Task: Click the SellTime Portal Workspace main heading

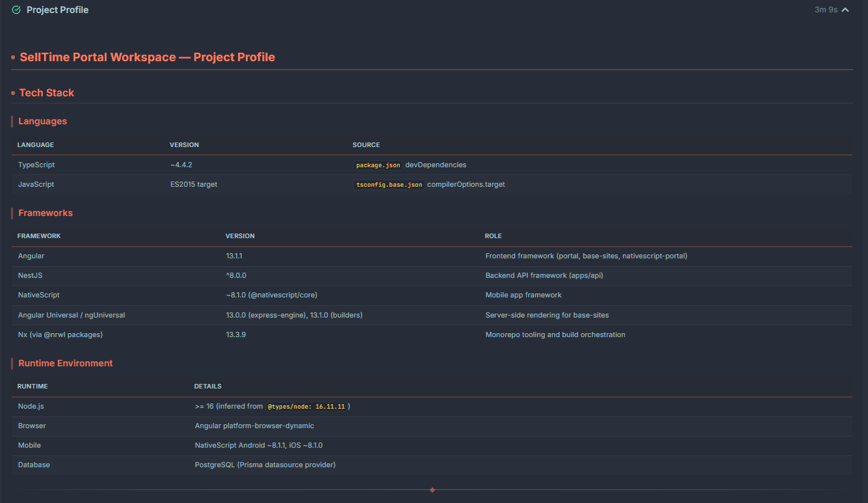Action: [147, 57]
